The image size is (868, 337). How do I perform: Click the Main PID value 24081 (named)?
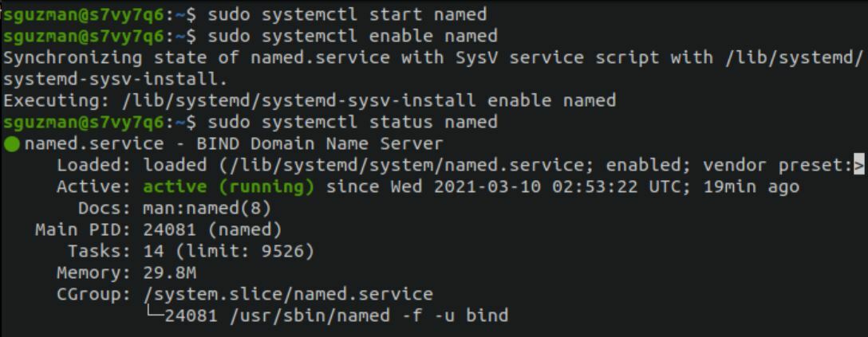pyautogui.click(x=212, y=230)
